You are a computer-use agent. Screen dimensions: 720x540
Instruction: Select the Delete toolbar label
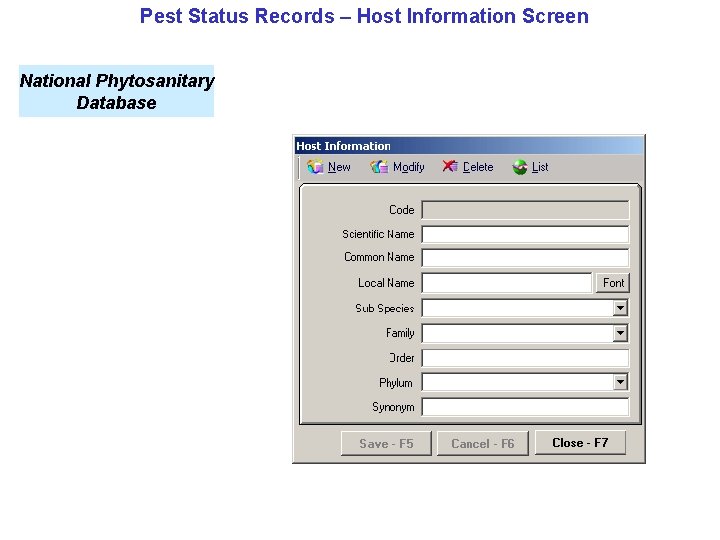tap(478, 167)
